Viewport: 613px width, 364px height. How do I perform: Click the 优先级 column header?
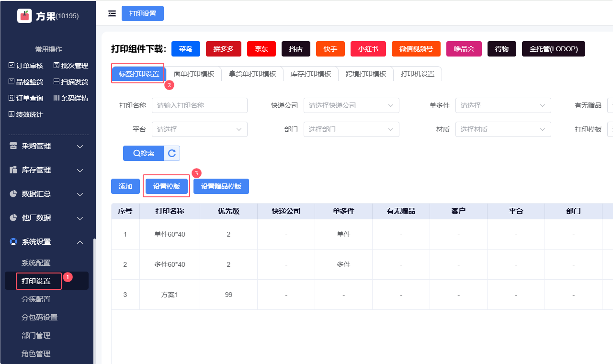(x=228, y=211)
